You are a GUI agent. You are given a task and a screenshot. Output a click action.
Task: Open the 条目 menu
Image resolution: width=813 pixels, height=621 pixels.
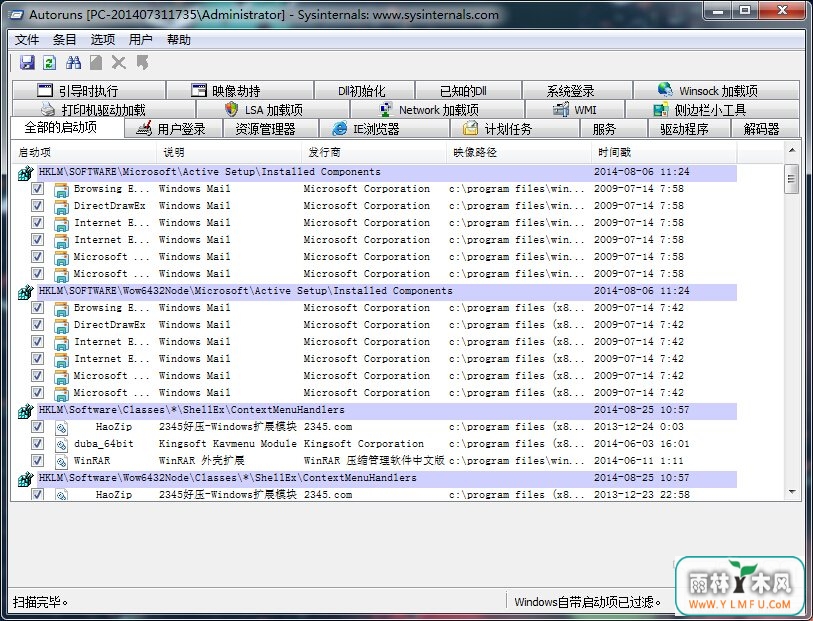(64, 40)
